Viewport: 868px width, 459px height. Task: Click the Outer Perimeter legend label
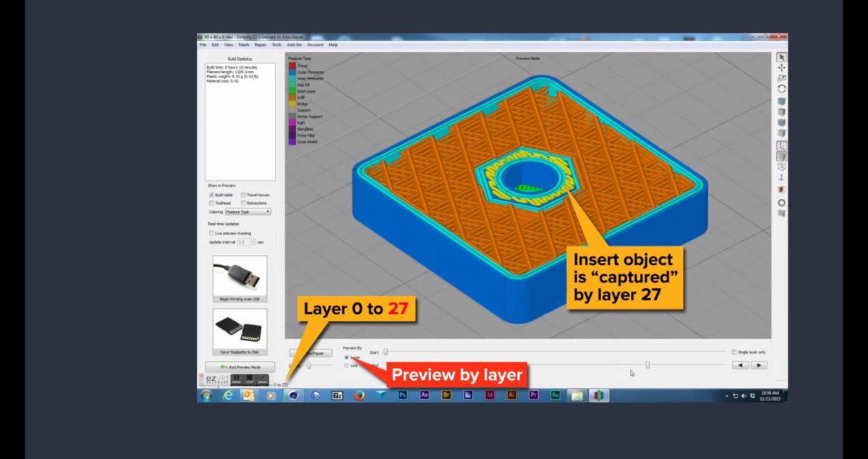310,72
